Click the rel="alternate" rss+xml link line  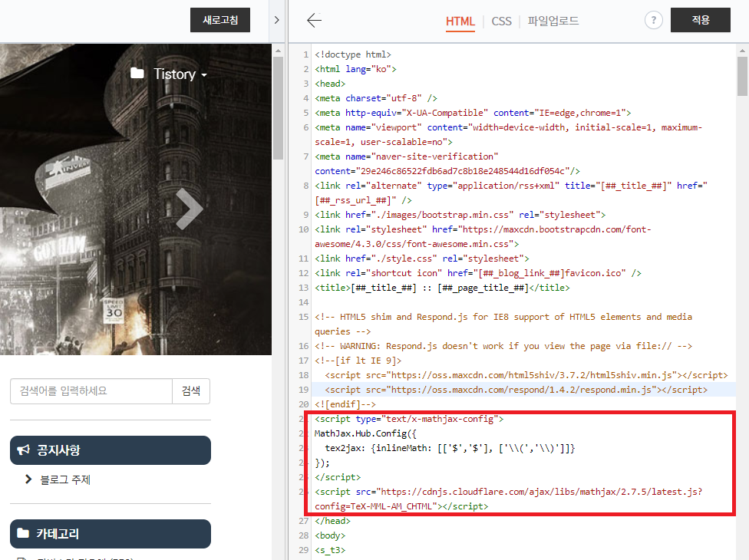point(511,193)
